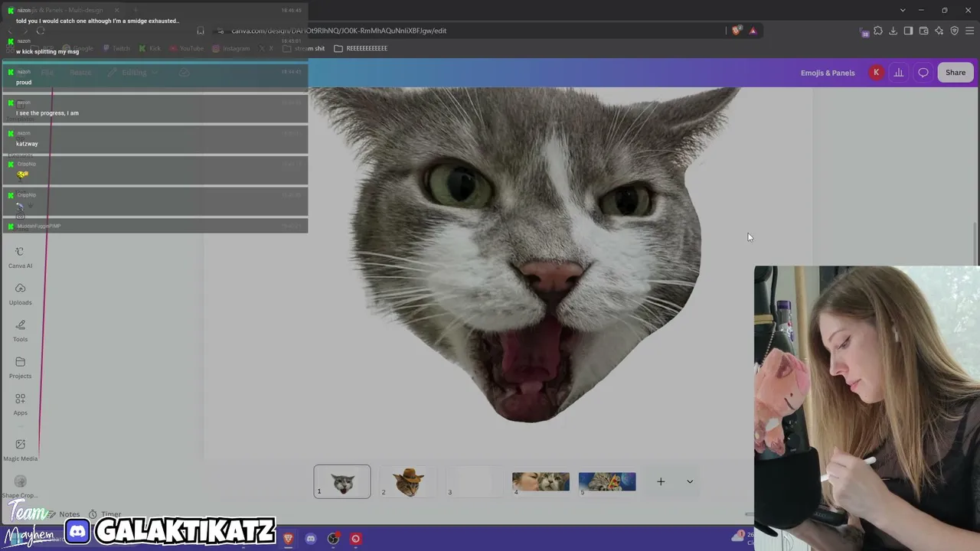The width and height of the screenshot is (980, 551).
Task: Click the red K profile avatar
Action: [x=876, y=73]
